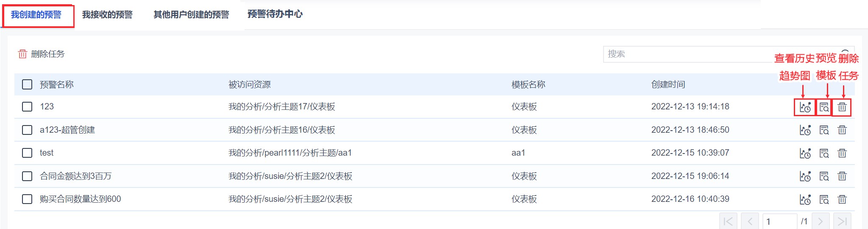Delete the 购买合同数量达到600 task
The image size is (868, 229).
(842, 199)
